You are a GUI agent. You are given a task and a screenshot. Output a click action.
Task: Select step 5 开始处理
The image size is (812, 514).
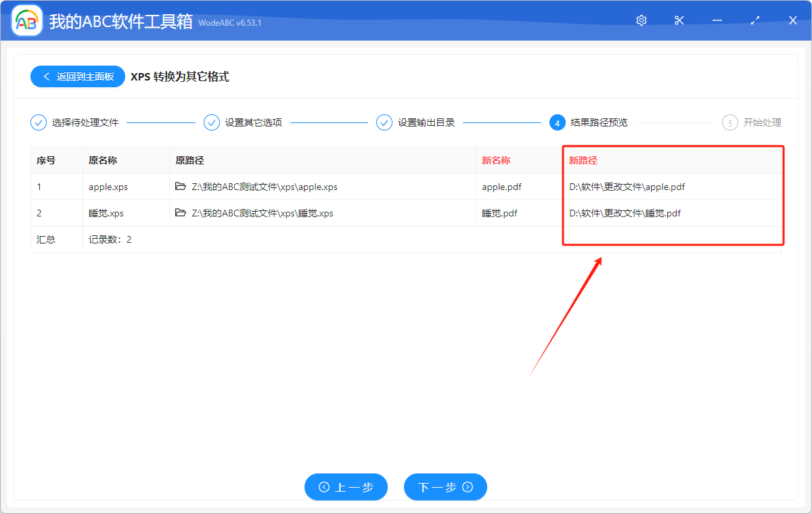click(752, 122)
